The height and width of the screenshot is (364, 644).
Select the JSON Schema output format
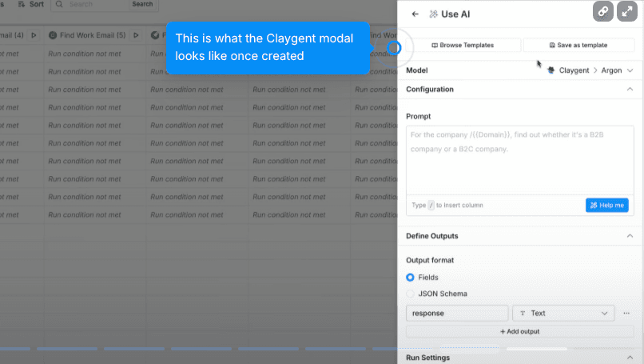point(411,294)
